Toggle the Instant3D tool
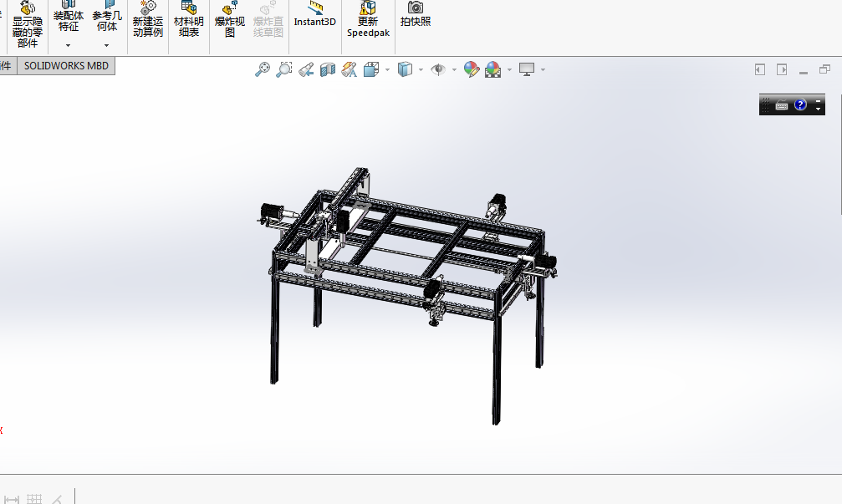The width and height of the screenshot is (842, 504). (314, 15)
